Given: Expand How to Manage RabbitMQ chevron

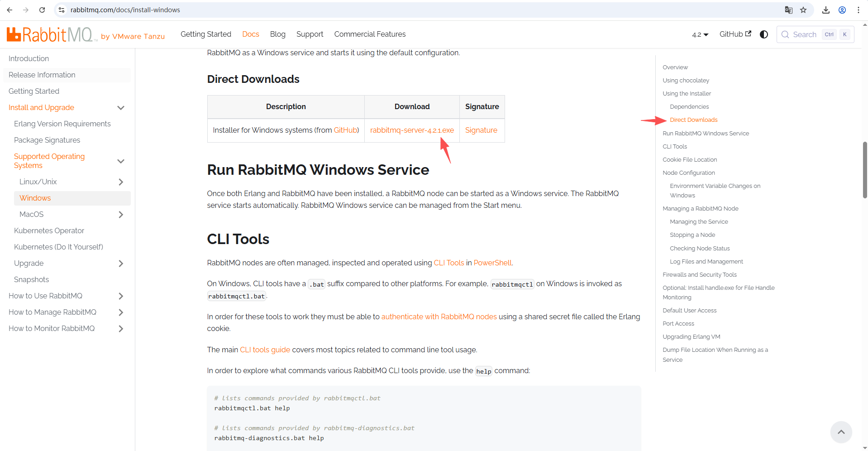Looking at the screenshot, I should [x=121, y=312].
